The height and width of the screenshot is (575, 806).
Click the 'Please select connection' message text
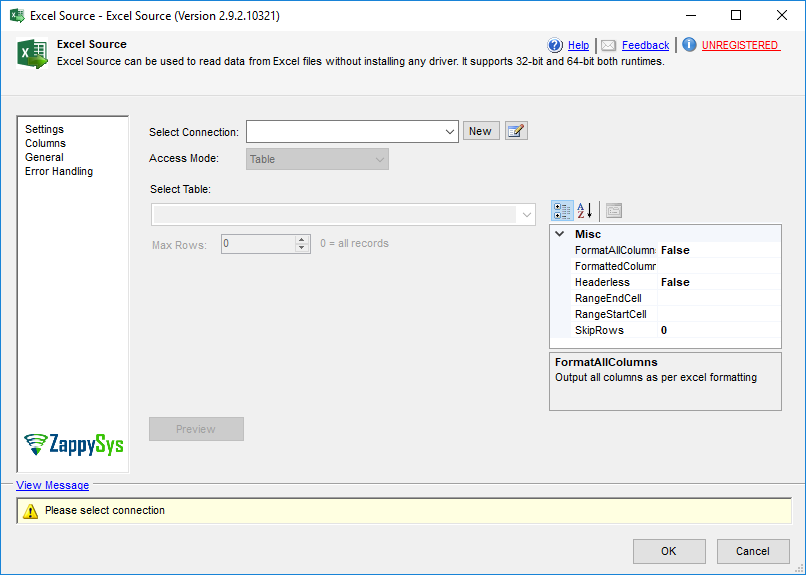[105, 510]
